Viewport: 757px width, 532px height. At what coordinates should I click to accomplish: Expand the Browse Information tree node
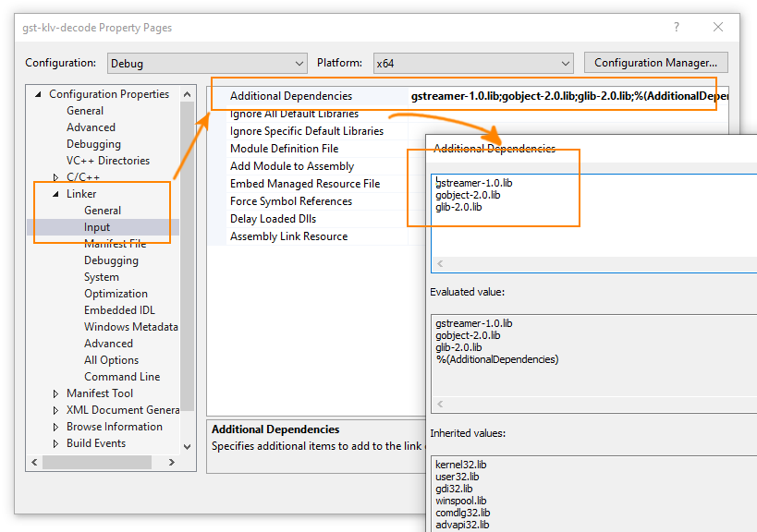pyautogui.click(x=55, y=426)
